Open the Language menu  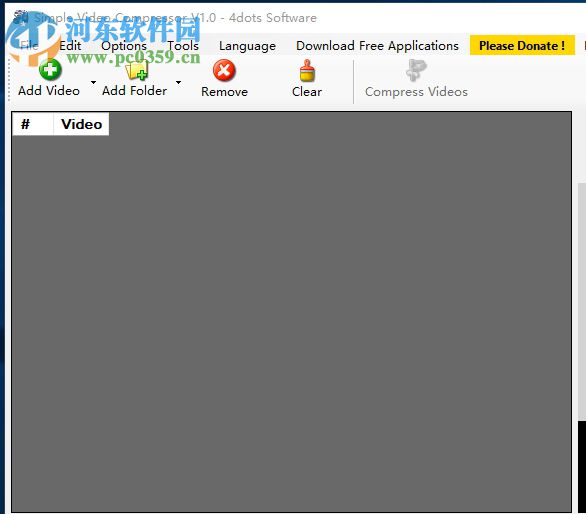pyautogui.click(x=247, y=46)
